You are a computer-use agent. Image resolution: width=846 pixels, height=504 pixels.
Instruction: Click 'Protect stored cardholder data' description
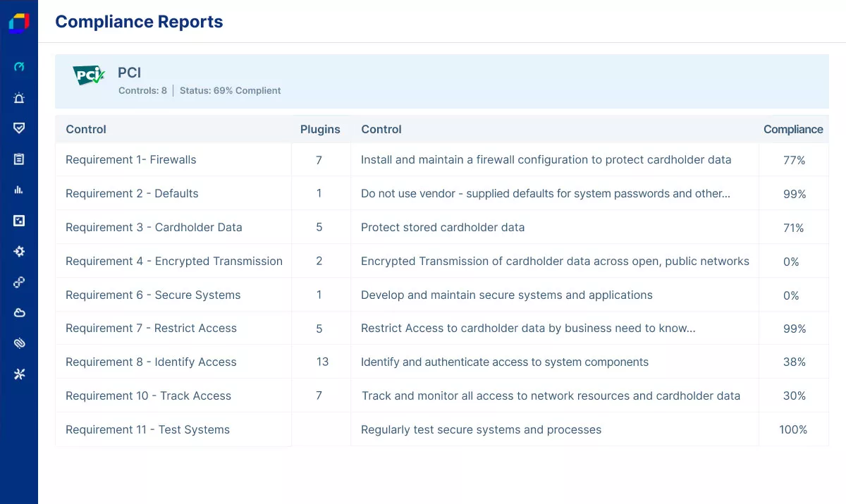click(443, 227)
